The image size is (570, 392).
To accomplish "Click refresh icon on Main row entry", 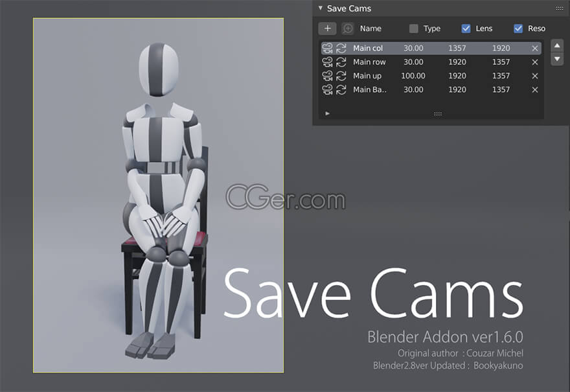I will [341, 62].
